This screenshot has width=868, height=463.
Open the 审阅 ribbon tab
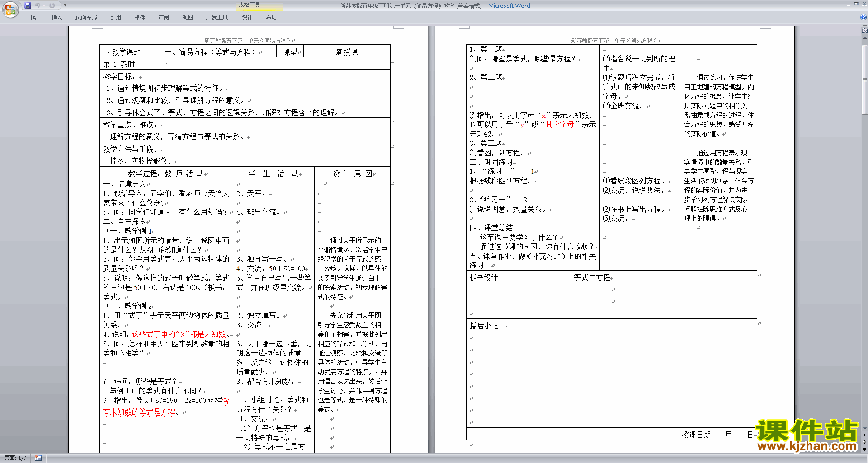[164, 17]
